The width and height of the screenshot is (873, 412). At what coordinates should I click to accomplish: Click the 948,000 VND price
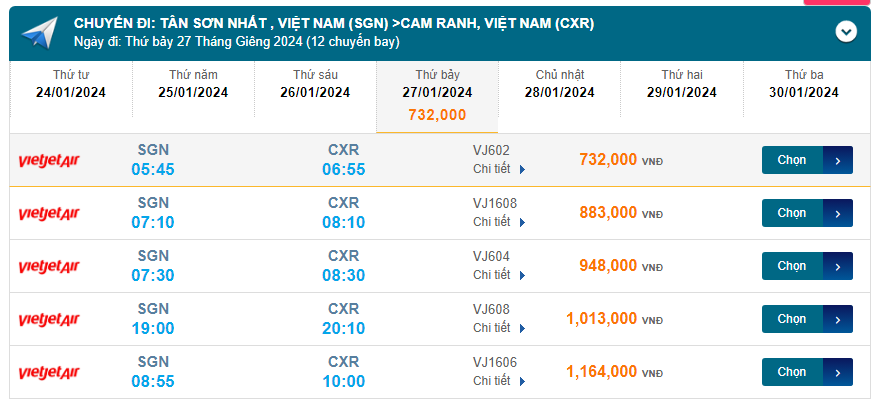[x=608, y=266]
